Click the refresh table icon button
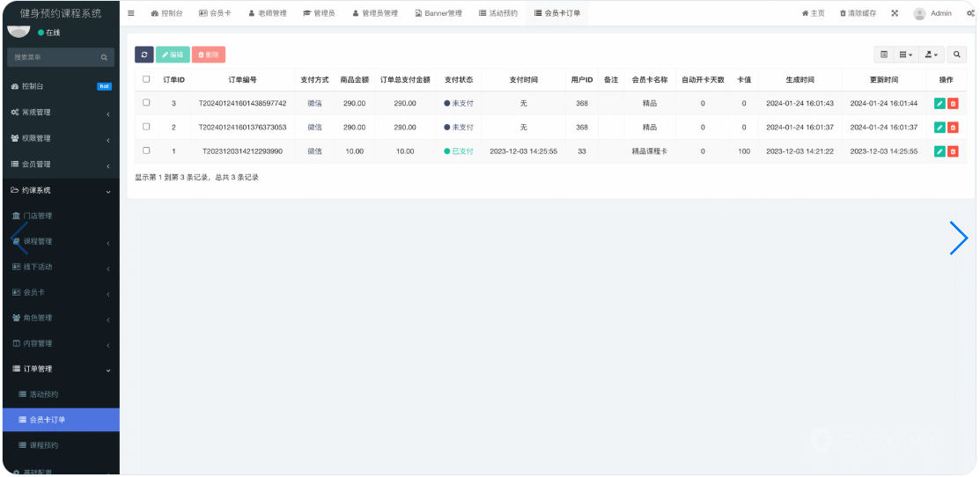This screenshot has width=980, height=477. [144, 55]
